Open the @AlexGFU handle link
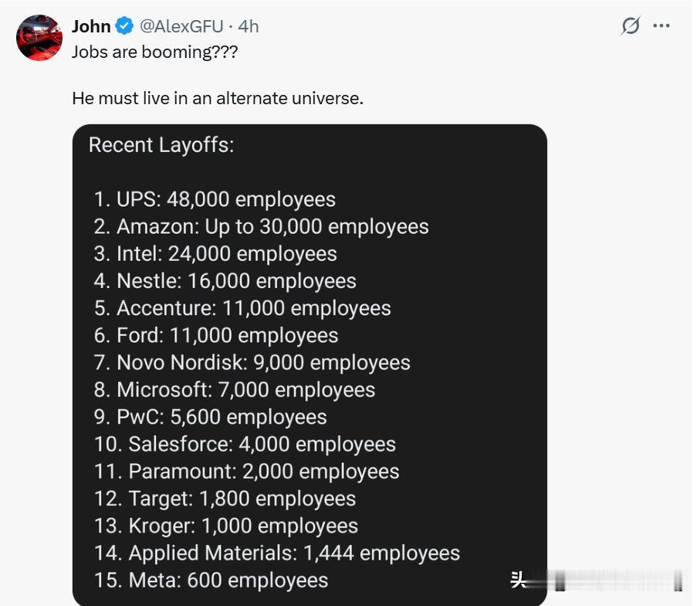 click(181, 26)
